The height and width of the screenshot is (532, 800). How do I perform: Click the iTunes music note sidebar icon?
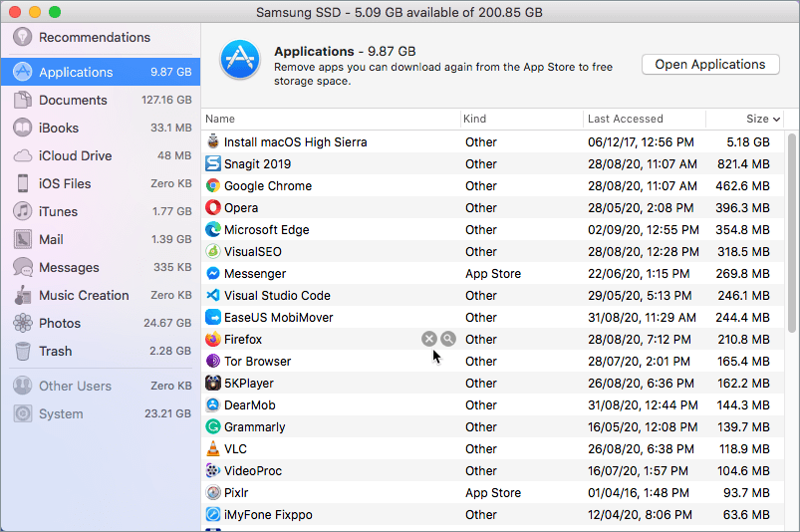[x=23, y=211]
